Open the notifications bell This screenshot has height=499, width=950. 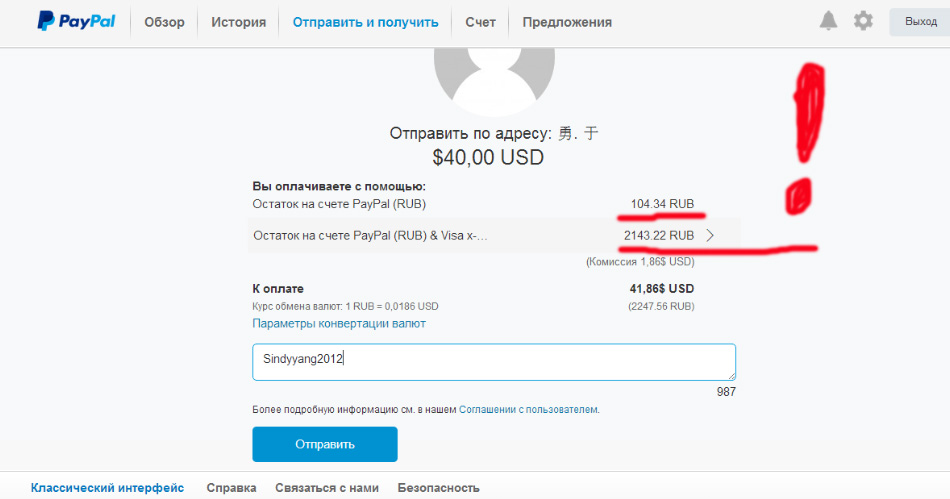coord(828,21)
